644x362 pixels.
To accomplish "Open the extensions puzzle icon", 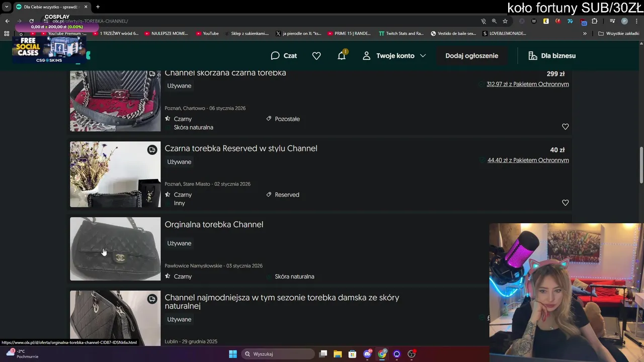I will click(595, 21).
